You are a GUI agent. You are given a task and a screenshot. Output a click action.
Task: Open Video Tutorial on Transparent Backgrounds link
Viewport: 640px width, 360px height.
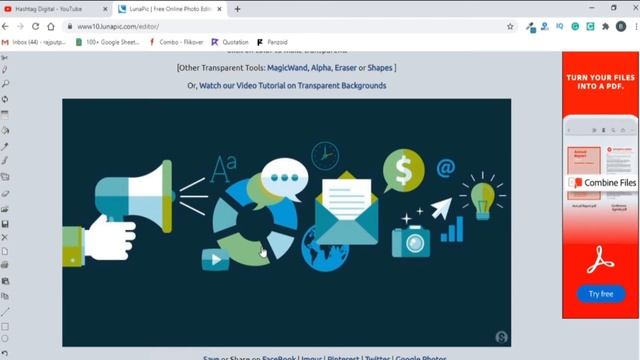(x=293, y=85)
